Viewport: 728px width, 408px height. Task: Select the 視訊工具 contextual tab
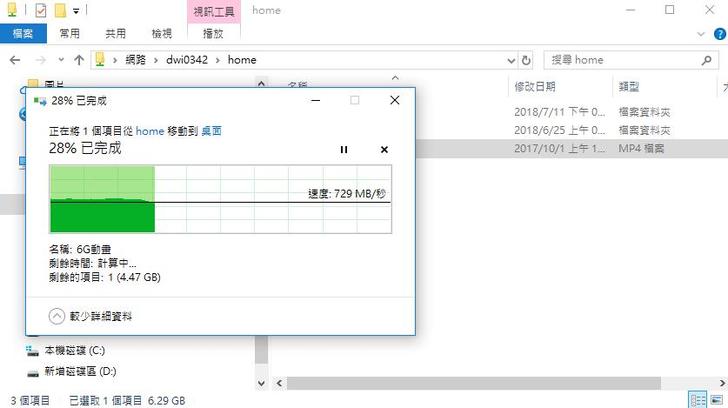coord(214,12)
